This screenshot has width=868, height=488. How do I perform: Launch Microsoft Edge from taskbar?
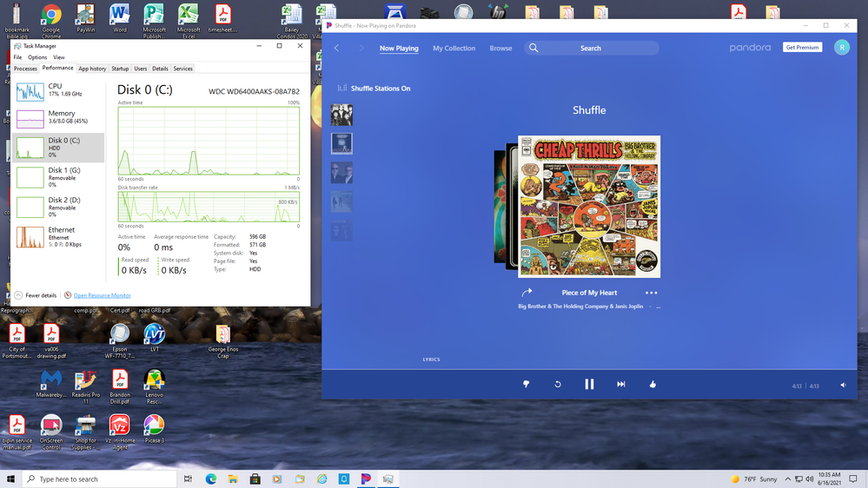tap(211, 479)
